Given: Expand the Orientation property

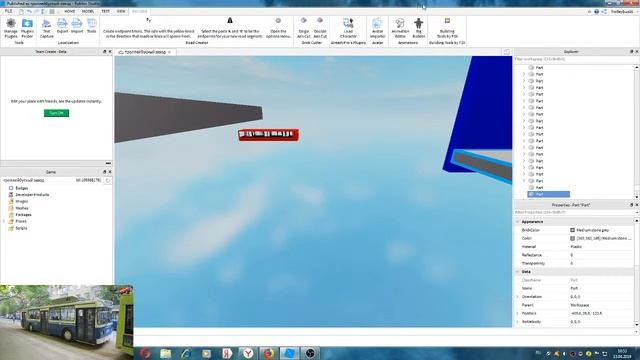Looking at the screenshot, I should point(518,297).
